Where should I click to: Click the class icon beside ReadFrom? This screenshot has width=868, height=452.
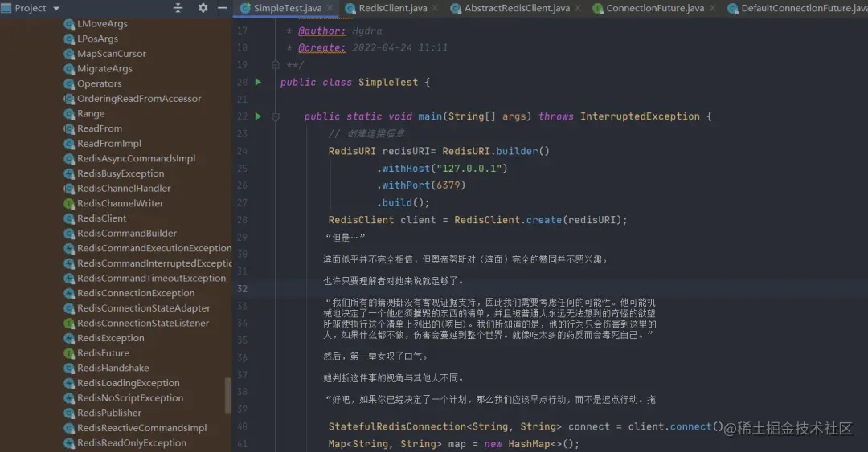pyautogui.click(x=69, y=128)
